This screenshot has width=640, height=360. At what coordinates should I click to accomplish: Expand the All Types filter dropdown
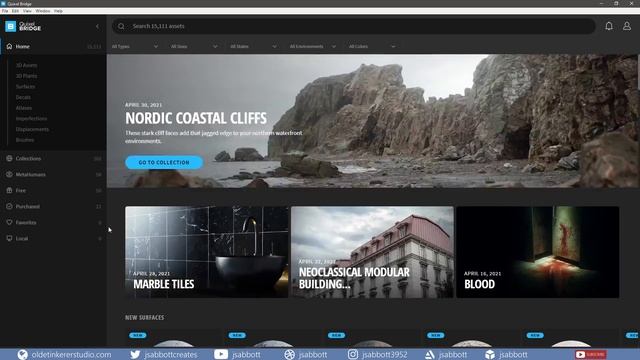click(x=135, y=47)
